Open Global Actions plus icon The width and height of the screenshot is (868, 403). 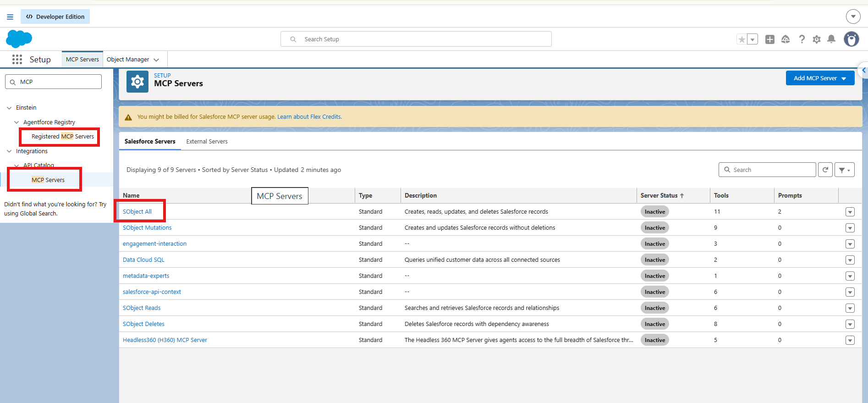pyautogui.click(x=770, y=39)
